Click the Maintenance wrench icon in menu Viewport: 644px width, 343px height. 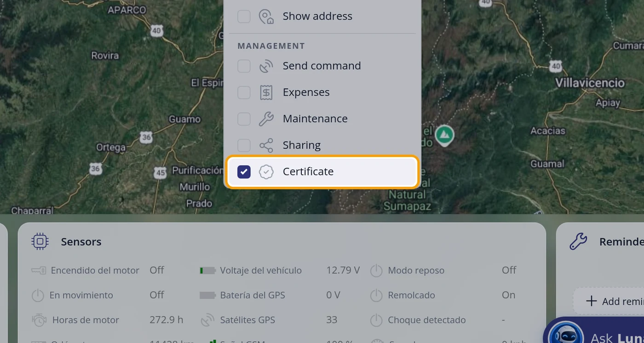coord(266,119)
